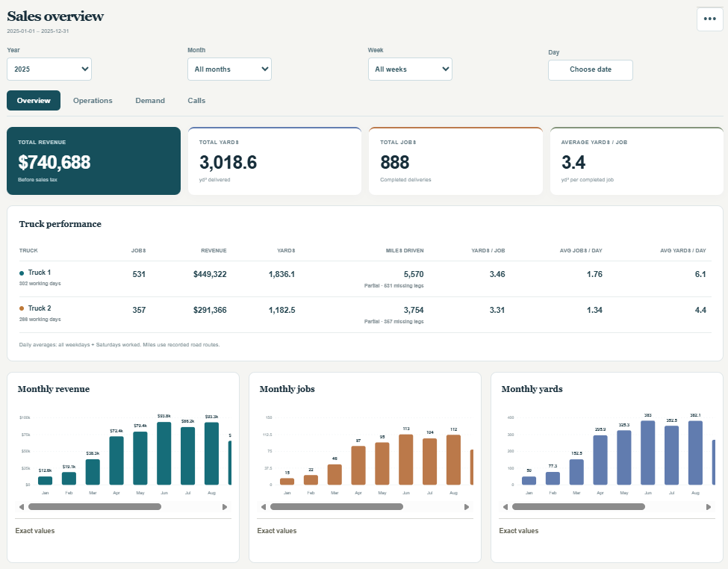
Task: Click the Total Jobs 888 card
Action: [x=455, y=161]
